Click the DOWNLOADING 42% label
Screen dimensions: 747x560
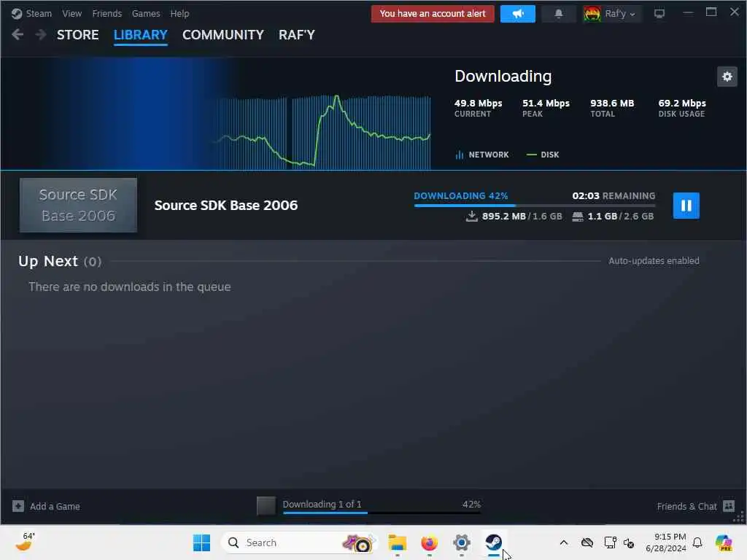461,195
